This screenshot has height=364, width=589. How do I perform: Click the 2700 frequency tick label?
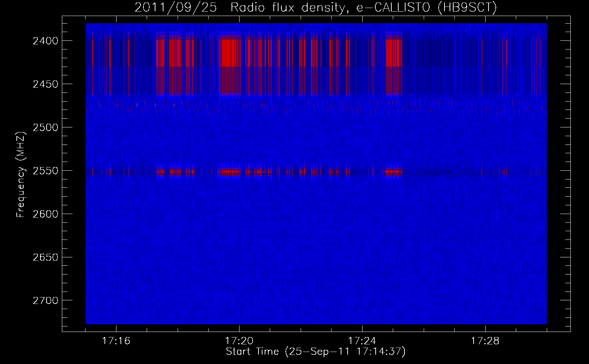point(46,300)
